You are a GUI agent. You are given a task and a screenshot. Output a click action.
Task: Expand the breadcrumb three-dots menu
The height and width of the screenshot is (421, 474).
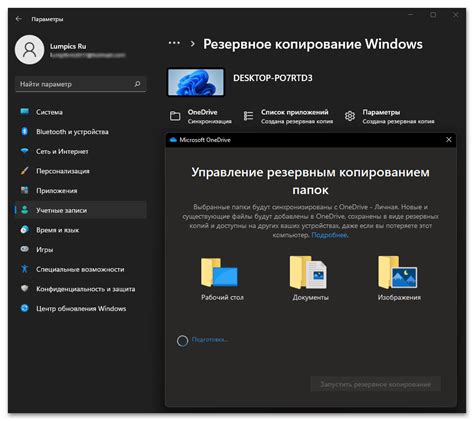(174, 43)
